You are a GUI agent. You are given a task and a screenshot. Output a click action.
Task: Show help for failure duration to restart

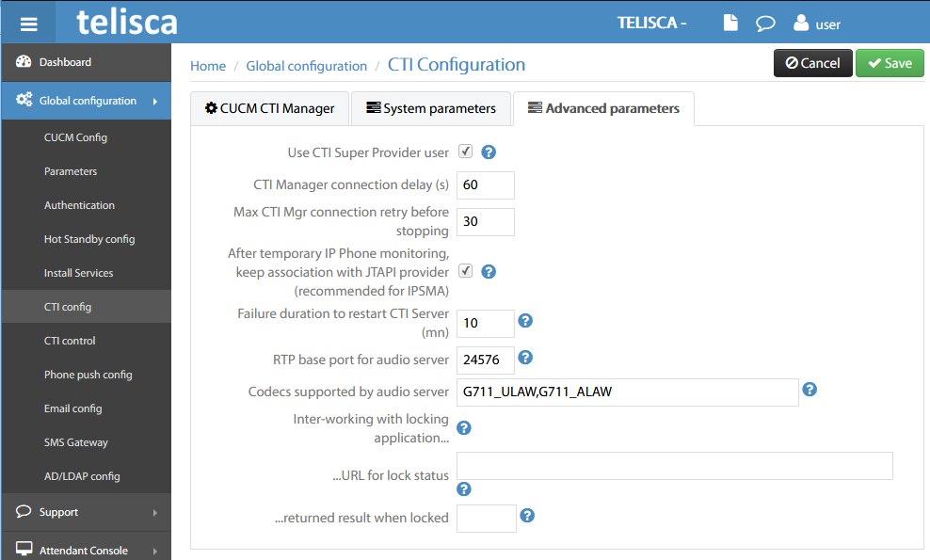(x=526, y=321)
